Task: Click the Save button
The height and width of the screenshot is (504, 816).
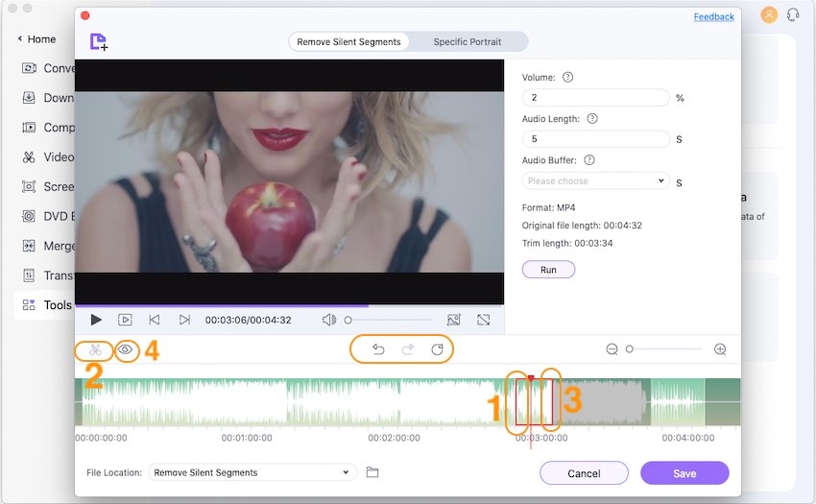Action: (684, 473)
